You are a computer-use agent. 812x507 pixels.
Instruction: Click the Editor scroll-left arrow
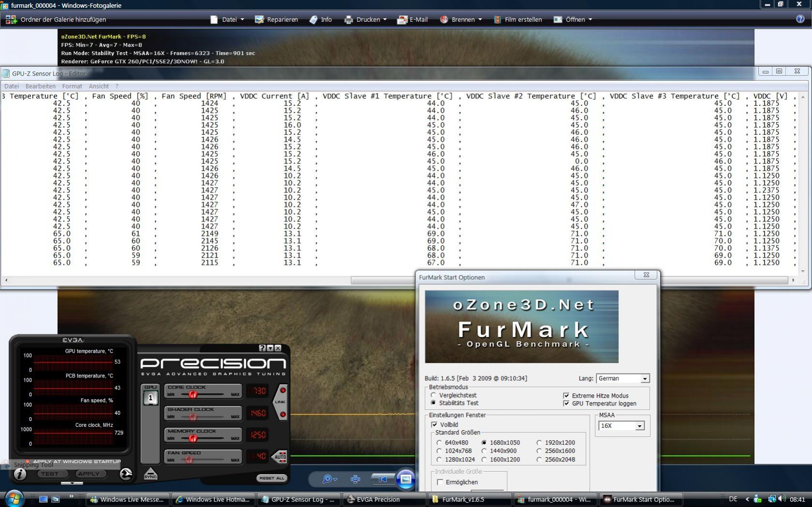(x=6, y=280)
